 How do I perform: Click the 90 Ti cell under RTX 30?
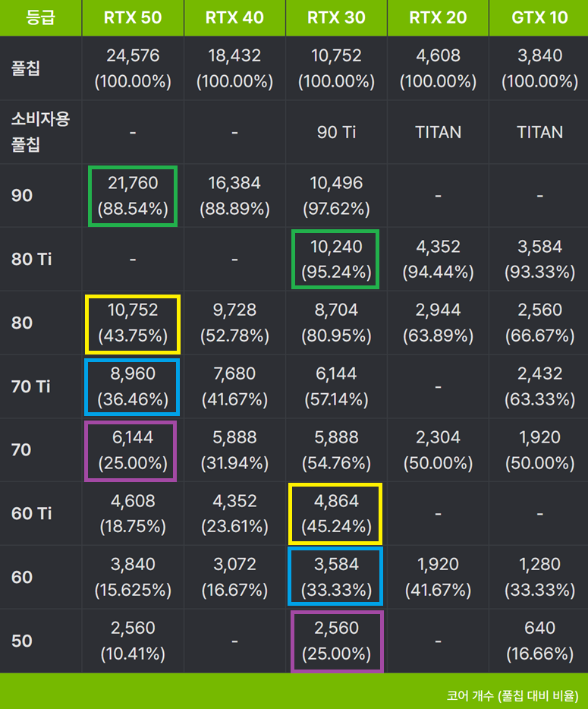[x=336, y=132]
